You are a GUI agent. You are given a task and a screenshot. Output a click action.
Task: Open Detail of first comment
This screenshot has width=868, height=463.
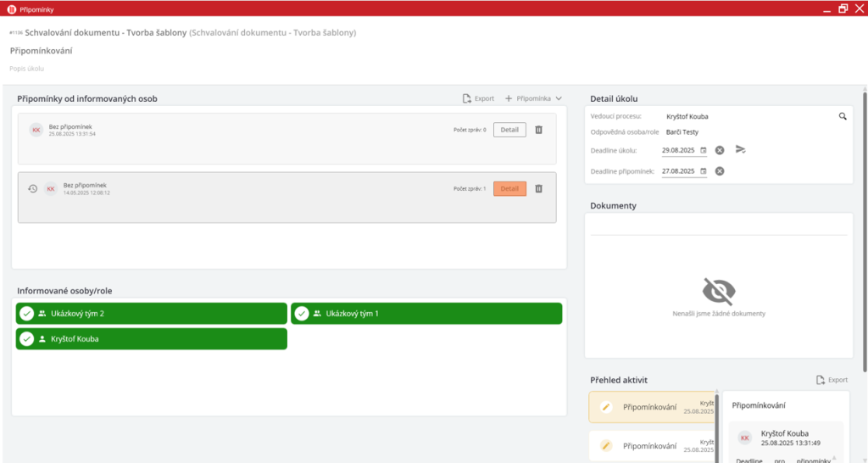(x=509, y=130)
